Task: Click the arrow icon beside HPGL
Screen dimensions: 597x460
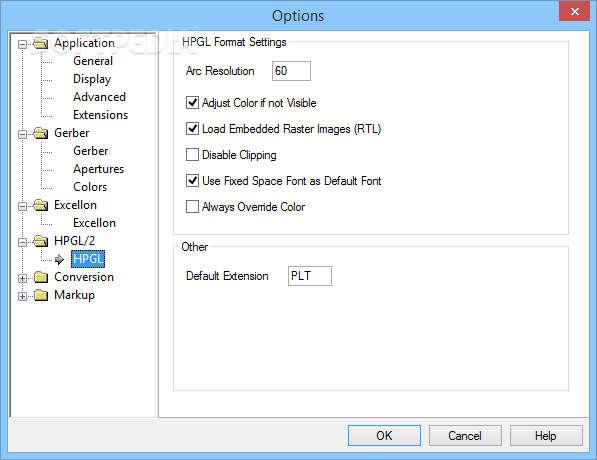Action: click(x=59, y=260)
